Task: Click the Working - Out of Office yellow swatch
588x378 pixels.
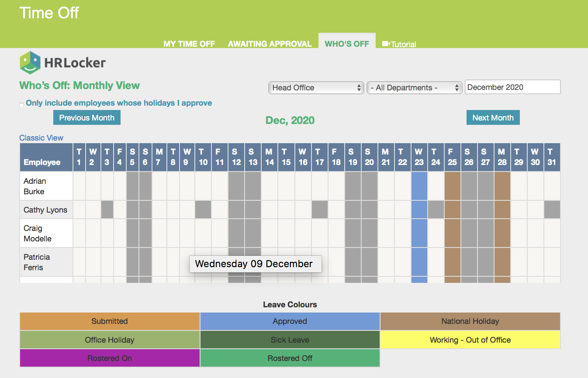Action: click(470, 340)
